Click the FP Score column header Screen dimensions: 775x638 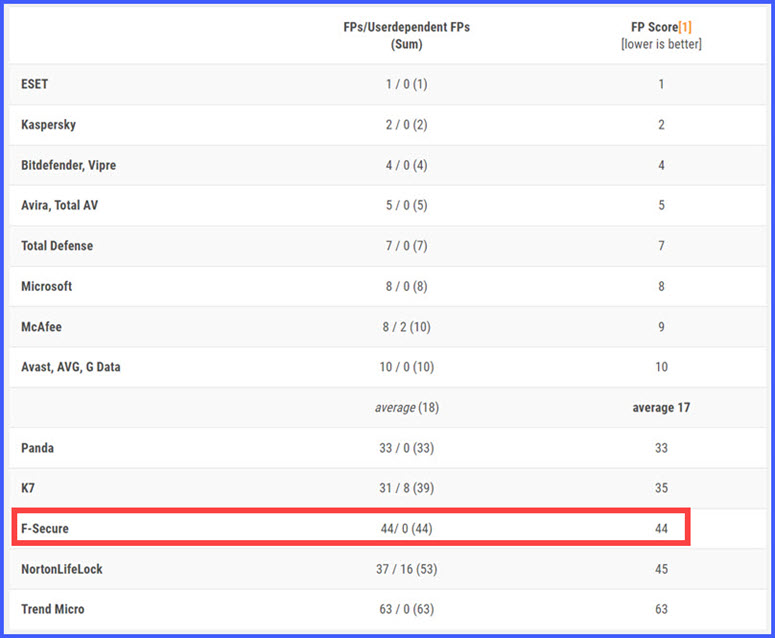[652, 27]
